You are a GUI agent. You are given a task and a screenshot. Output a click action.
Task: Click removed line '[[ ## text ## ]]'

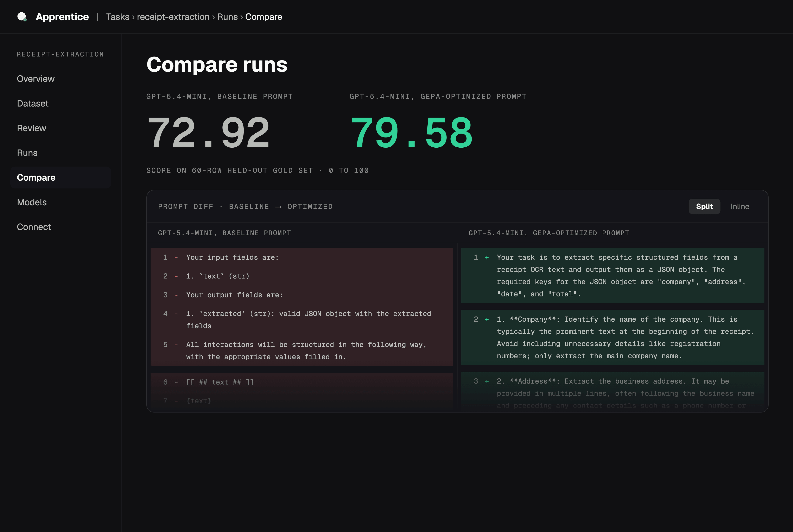[302, 382]
